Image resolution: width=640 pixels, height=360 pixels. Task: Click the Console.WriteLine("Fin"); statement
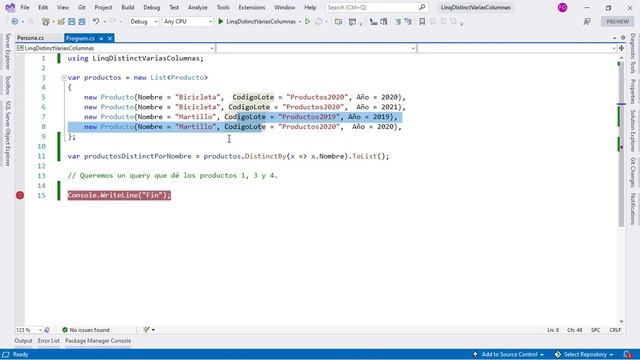tap(119, 196)
